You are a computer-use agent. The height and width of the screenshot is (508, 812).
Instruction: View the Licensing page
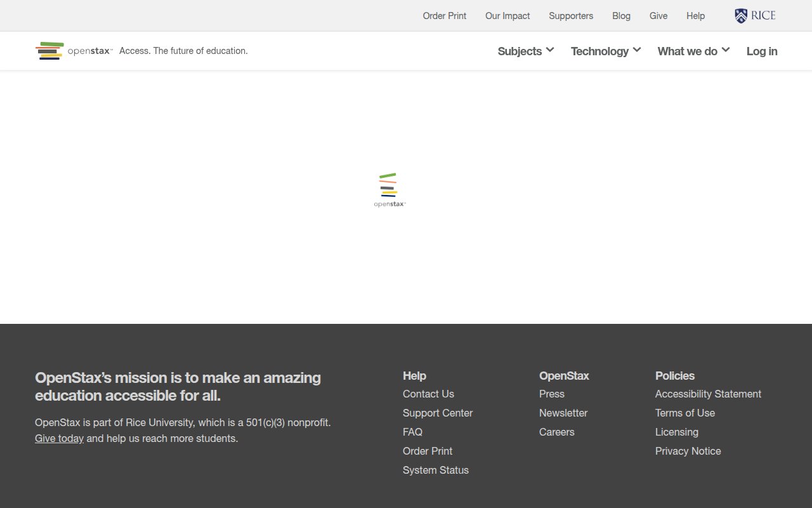click(677, 432)
